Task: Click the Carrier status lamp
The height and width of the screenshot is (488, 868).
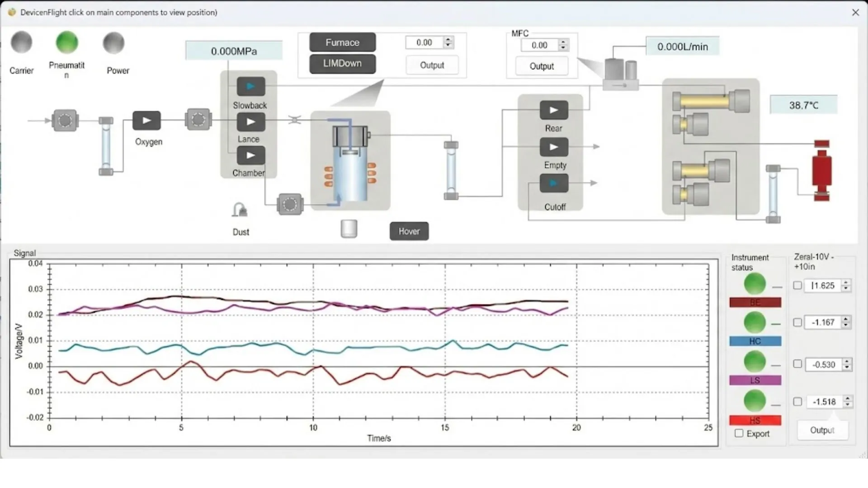Action: (21, 42)
